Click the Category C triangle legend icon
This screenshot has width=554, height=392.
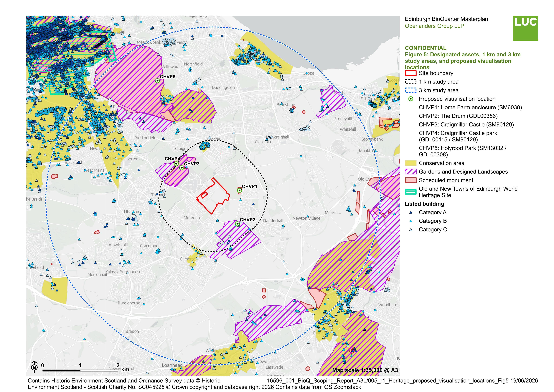pos(411,230)
